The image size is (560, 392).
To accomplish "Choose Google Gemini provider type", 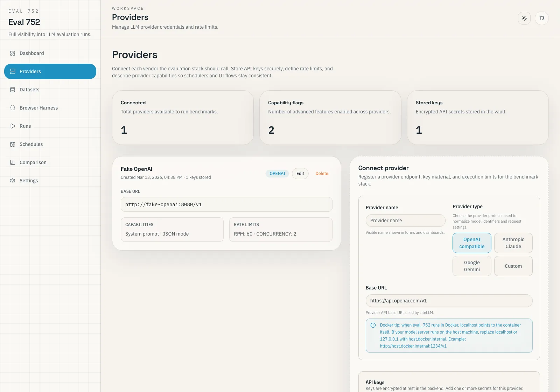I will (x=472, y=266).
